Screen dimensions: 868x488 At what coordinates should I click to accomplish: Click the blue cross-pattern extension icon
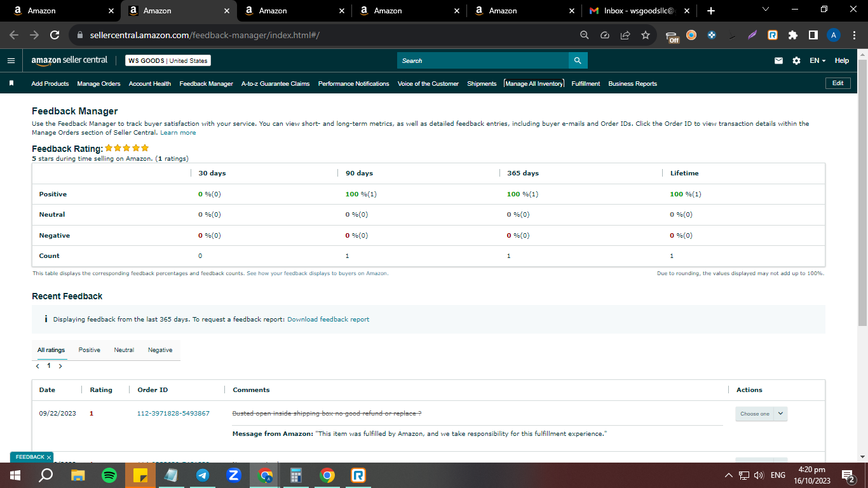[712, 36]
